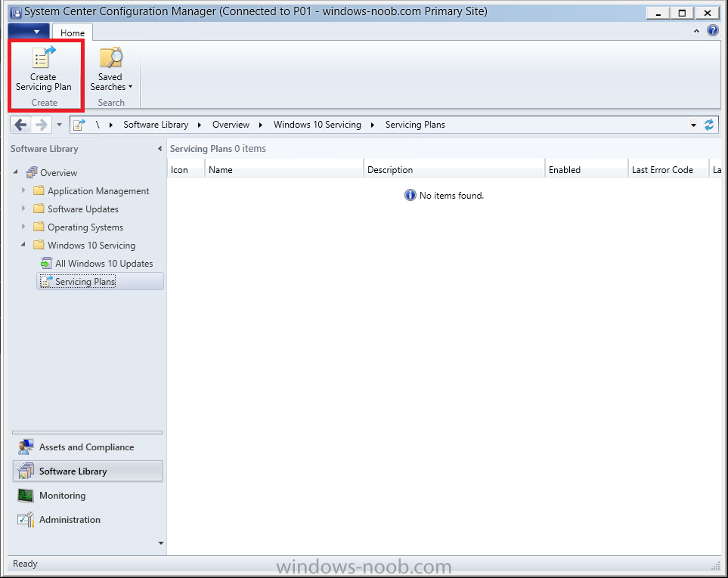Expand the Software Updates folder
This screenshot has width=728, height=578.
pyautogui.click(x=23, y=209)
